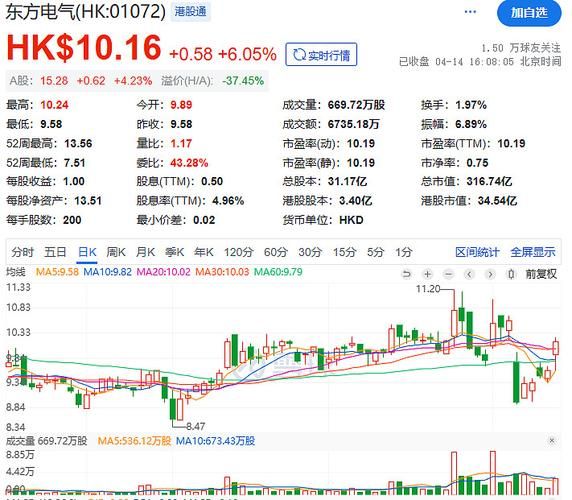
Task: Select the 120分 chart tab
Action: coord(239,252)
